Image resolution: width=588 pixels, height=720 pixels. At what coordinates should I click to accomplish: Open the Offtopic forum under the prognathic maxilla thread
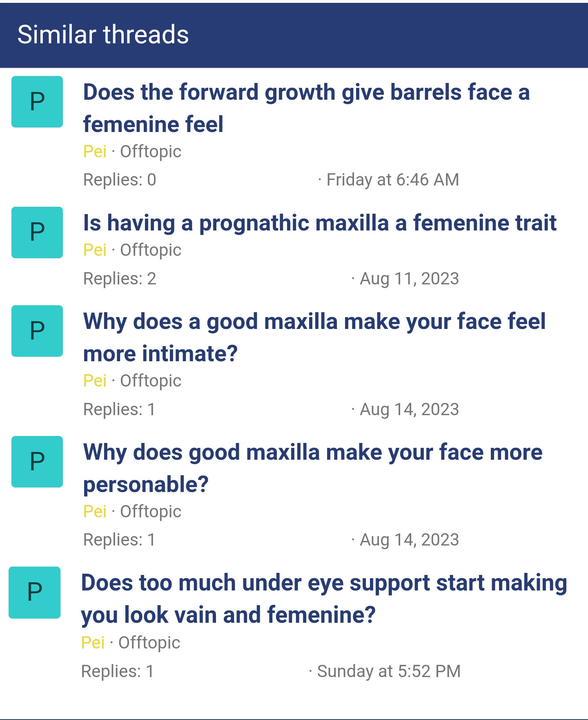[x=151, y=250]
